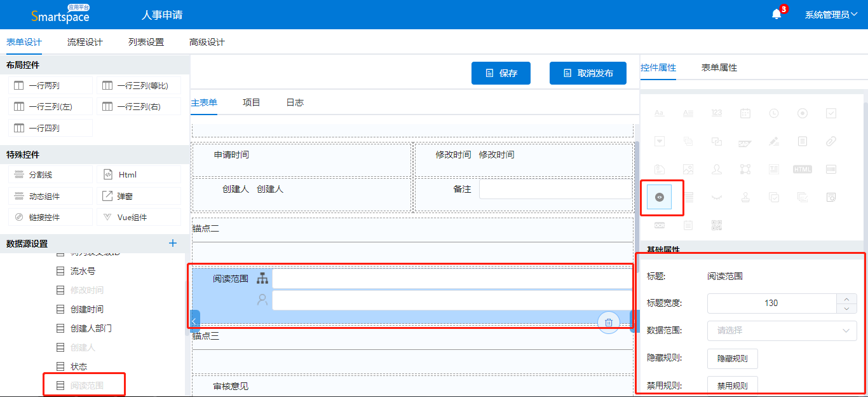The height and width of the screenshot is (397, 868).
Task: Click the 备注 input field
Action: click(555, 189)
